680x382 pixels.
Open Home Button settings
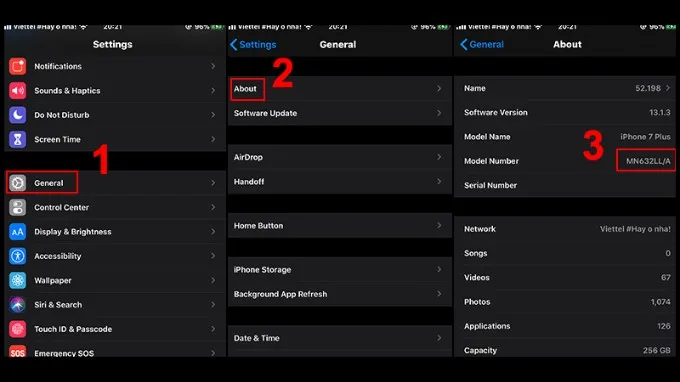click(x=340, y=225)
